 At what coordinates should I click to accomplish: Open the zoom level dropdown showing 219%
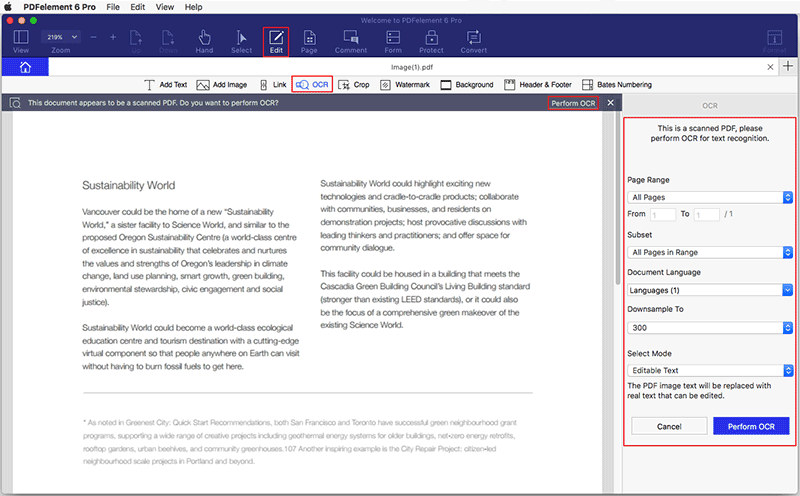[61, 37]
